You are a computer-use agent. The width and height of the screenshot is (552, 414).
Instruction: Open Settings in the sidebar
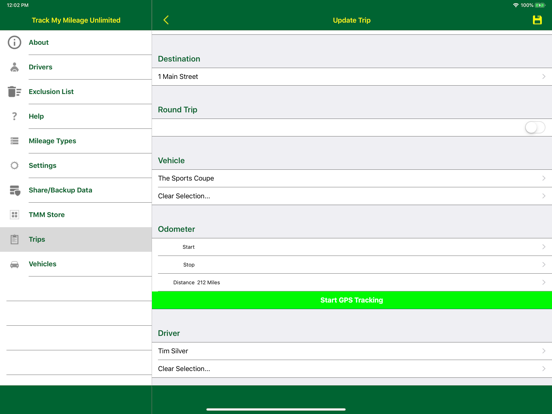pos(76,165)
